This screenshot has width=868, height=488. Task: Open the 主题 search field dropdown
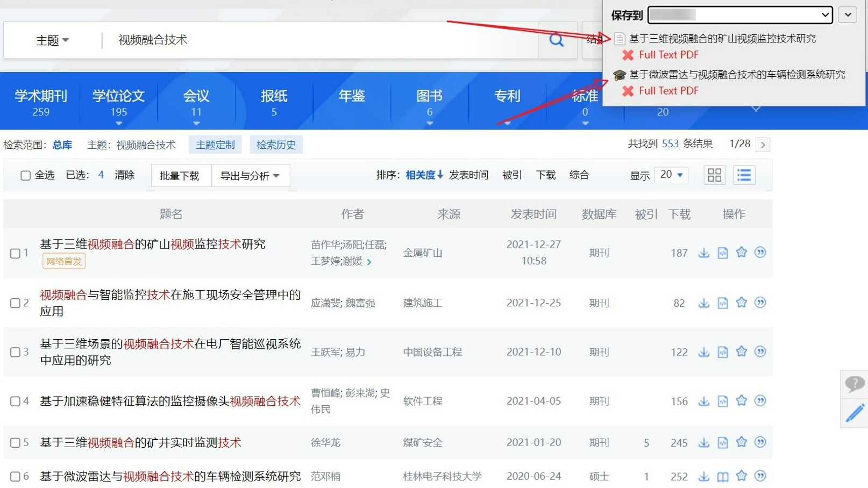pyautogui.click(x=52, y=40)
